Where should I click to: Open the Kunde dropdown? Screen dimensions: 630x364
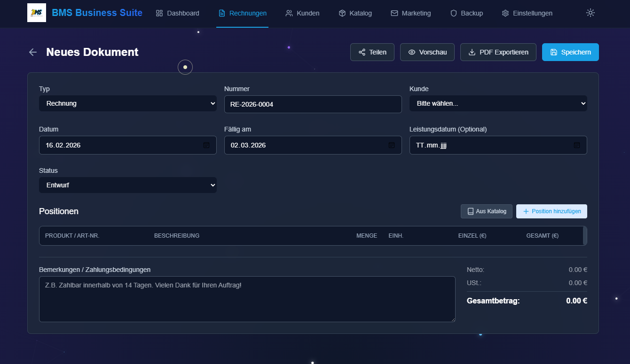pos(498,103)
